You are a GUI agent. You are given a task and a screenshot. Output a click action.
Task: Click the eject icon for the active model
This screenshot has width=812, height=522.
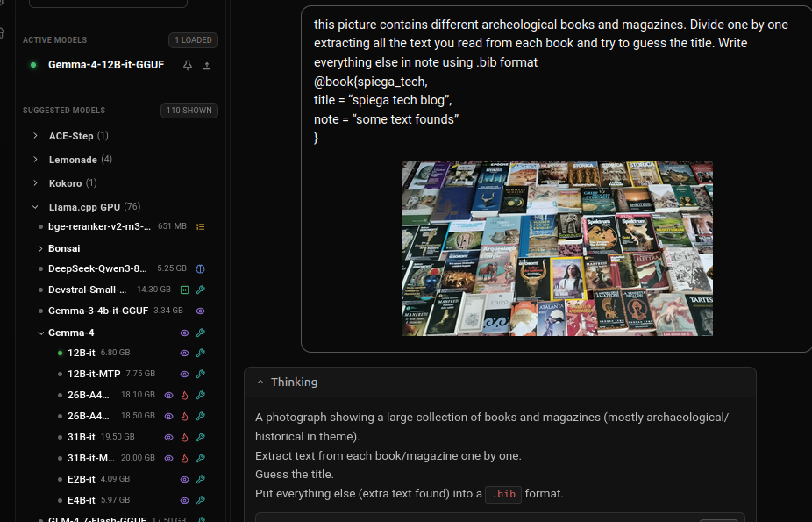(x=207, y=65)
